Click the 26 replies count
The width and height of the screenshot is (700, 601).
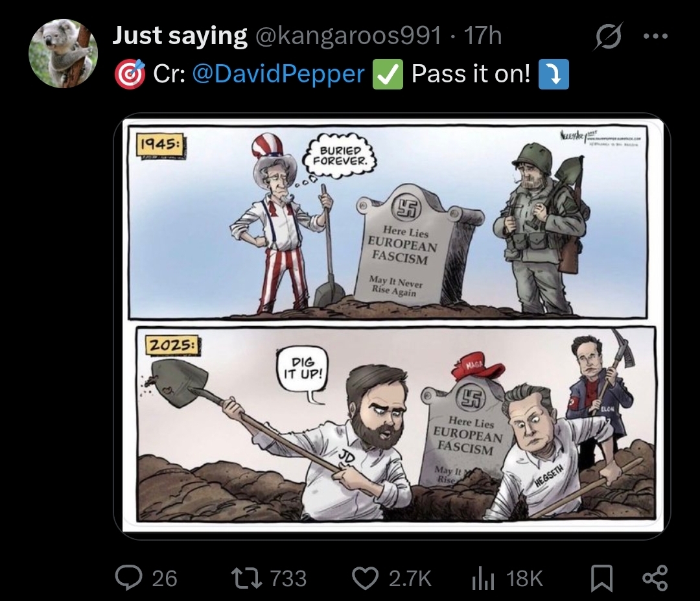point(165,578)
